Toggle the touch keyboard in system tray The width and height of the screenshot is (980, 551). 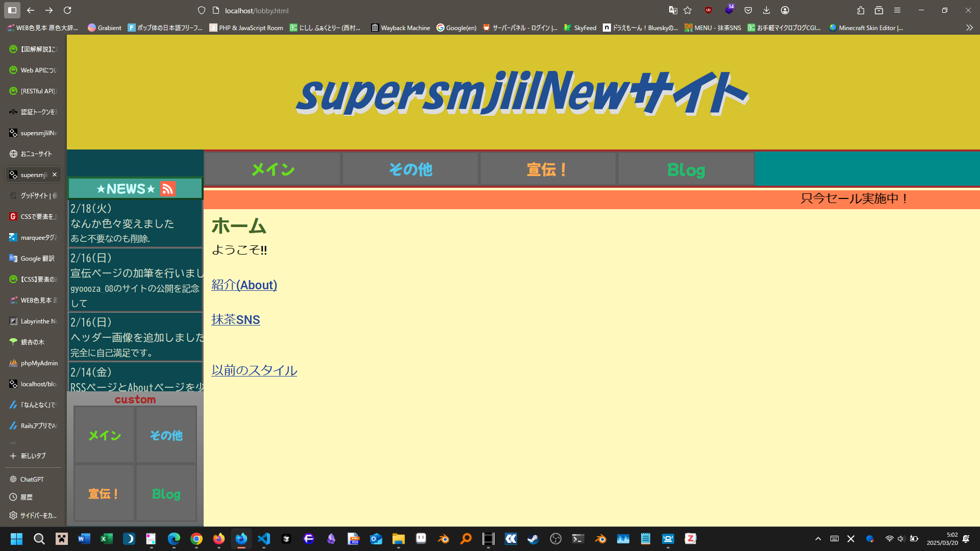(x=835, y=539)
